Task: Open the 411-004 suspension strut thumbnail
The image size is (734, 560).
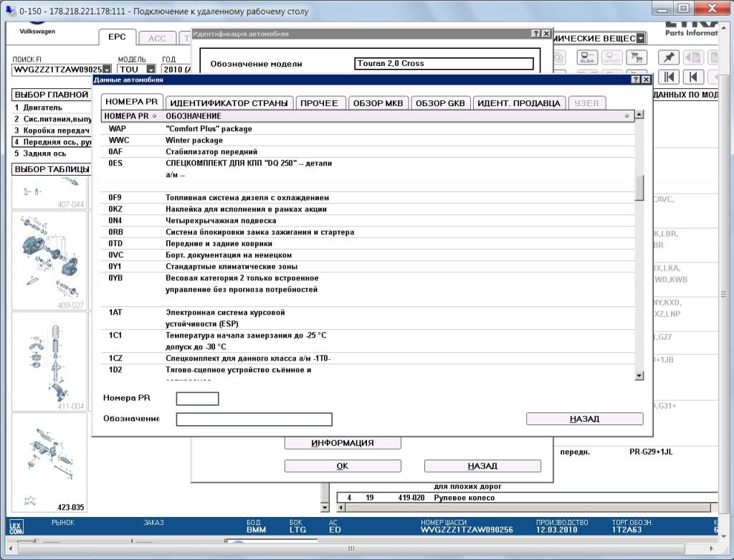Action: tap(49, 361)
